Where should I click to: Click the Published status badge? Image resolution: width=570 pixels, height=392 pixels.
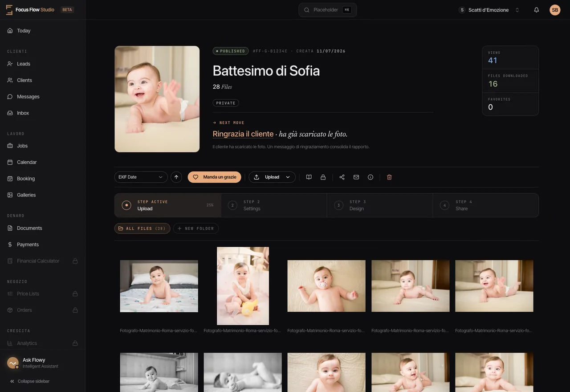[231, 51]
